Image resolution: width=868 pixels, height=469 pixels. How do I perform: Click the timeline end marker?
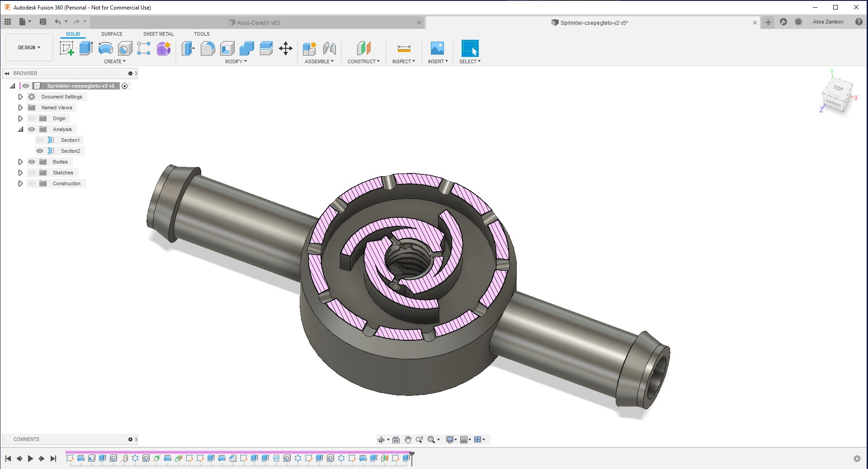(412, 458)
